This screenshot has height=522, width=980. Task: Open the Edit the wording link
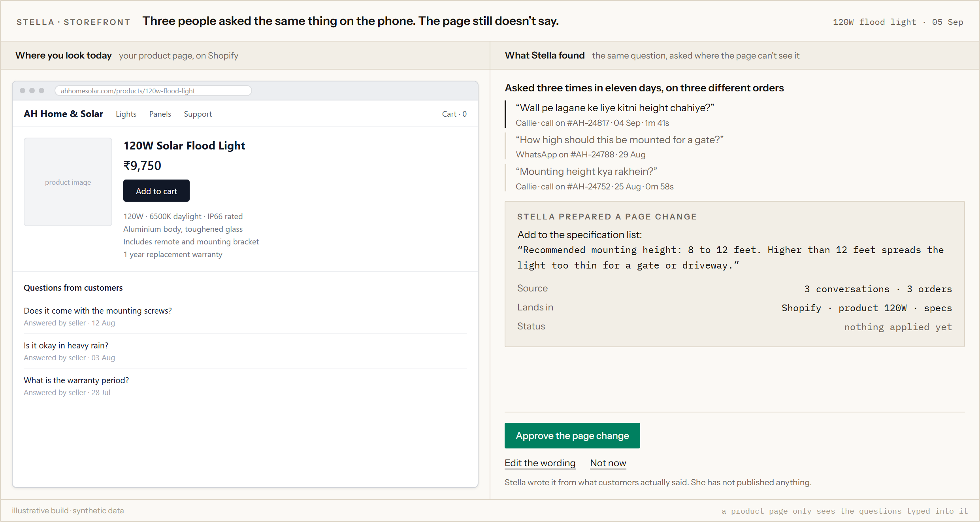pyautogui.click(x=540, y=463)
